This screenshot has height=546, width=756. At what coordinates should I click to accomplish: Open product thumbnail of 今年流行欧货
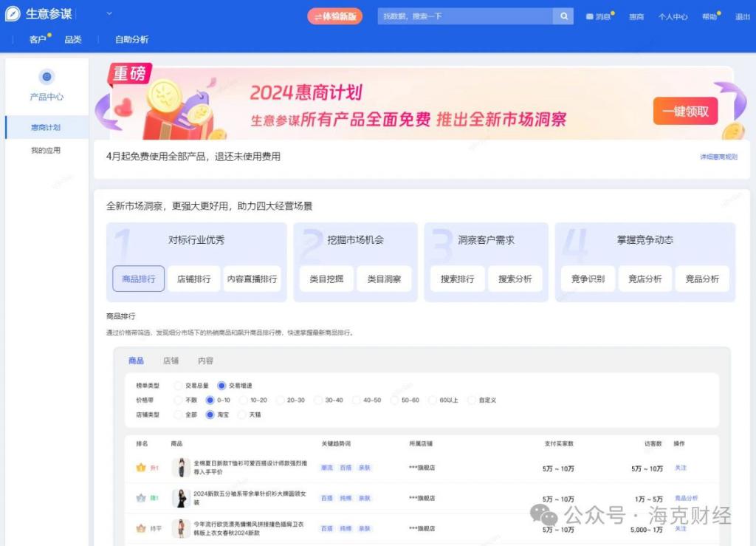(182, 528)
